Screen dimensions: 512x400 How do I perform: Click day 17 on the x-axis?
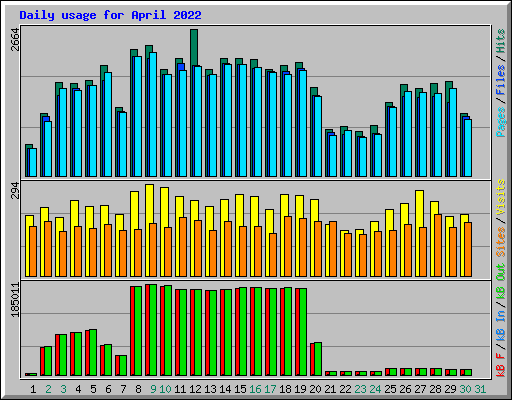270,389
